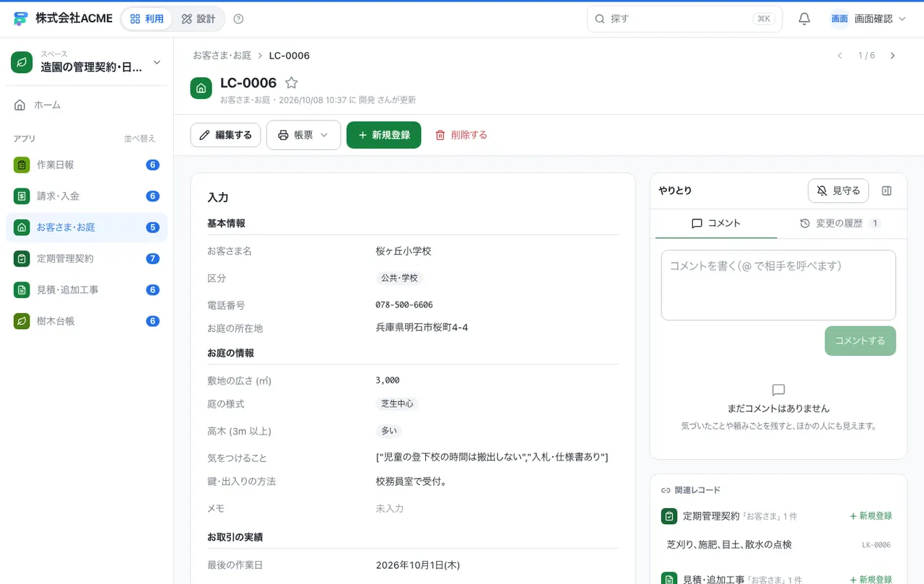Click the 請求・入金 app icon
Screen dimensions: 924x584
click(22, 196)
